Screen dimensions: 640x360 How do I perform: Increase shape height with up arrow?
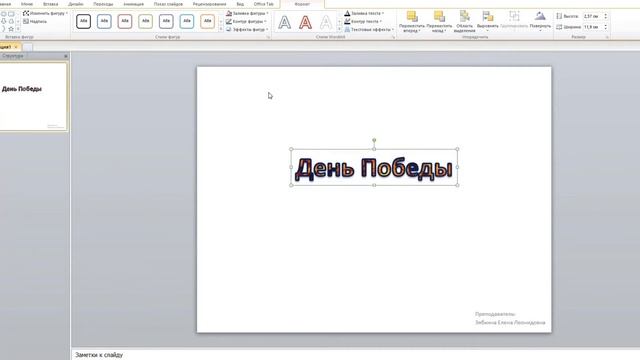click(605, 14)
